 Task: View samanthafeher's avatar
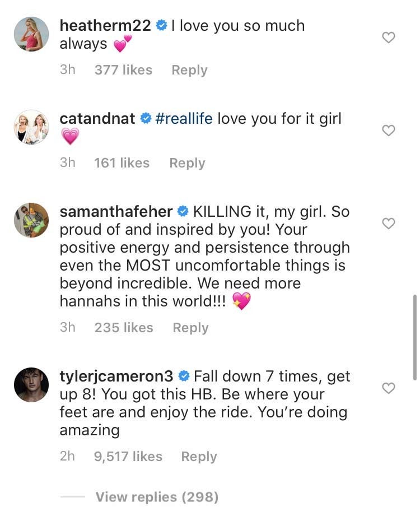tap(31, 220)
